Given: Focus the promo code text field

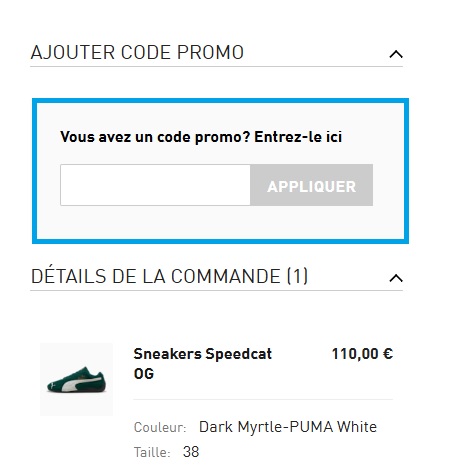Looking at the screenshot, I should [x=155, y=185].
